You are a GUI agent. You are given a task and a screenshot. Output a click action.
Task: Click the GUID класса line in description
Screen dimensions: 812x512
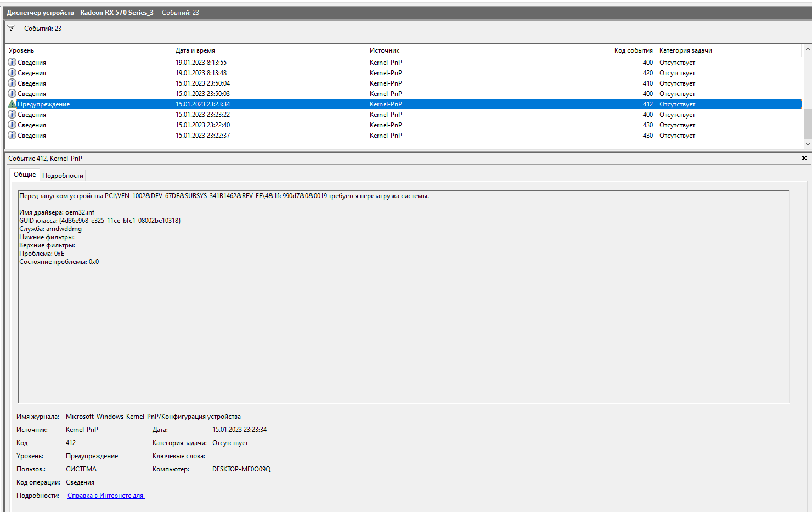100,221
